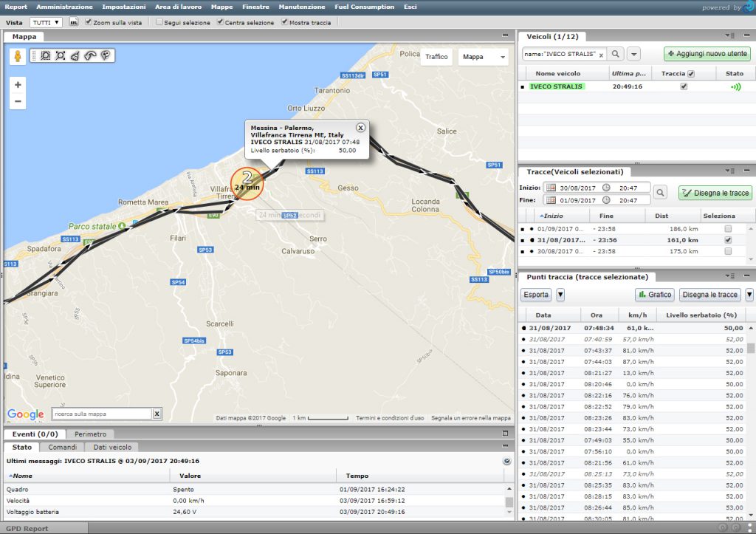This screenshot has height=534, width=756.
Task: Close the Villafranca Tirrena info popup
Action: click(x=360, y=127)
